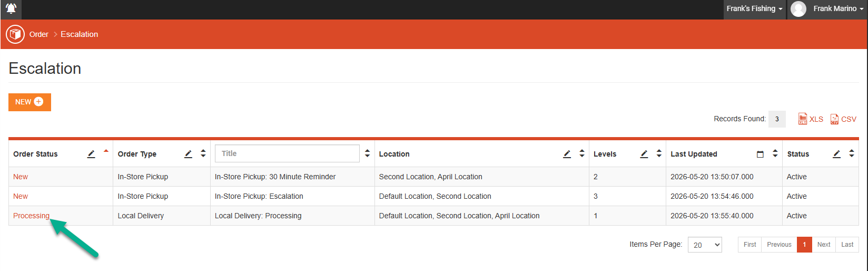Click pencil filter icon in Location column

[x=567, y=154]
